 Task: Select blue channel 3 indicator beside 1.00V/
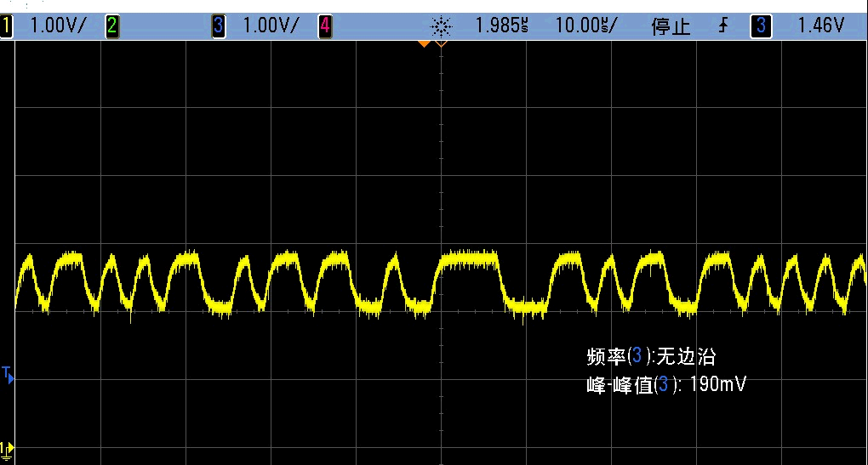[219, 26]
